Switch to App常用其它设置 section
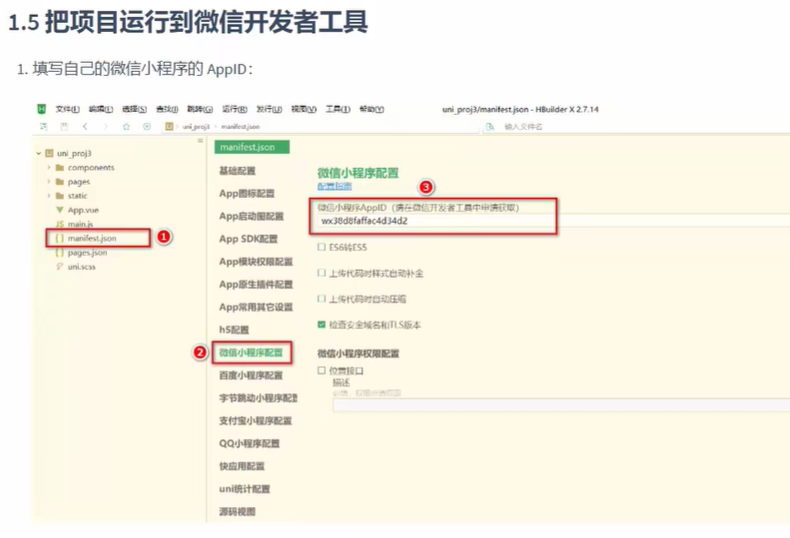The height and width of the screenshot is (538, 790). point(256,307)
